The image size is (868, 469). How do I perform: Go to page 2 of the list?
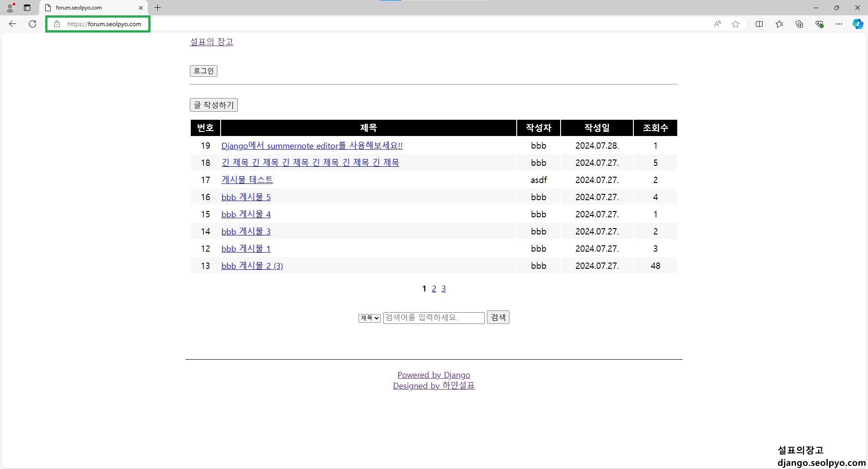(434, 289)
